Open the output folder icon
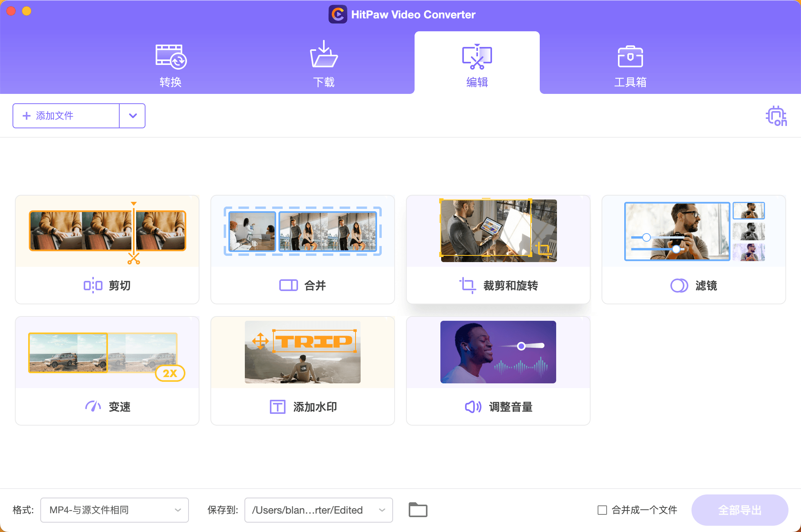801x532 pixels. tap(418, 510)
